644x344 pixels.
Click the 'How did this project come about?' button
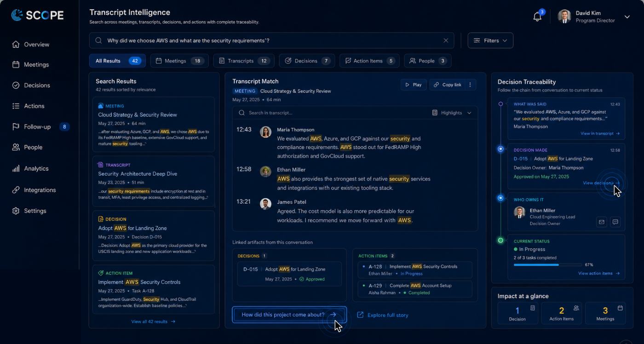[x=289, y=315]
